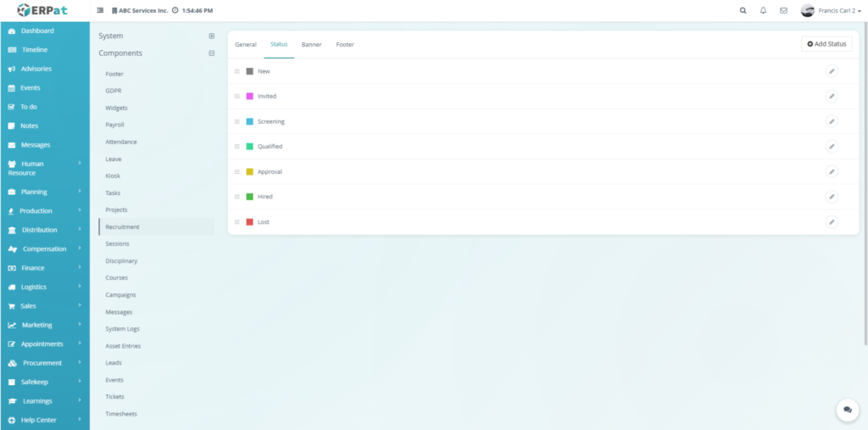Image resolution: width=868 pixels, height=430 pixels.
Task: Open the Francis Carl user dropdown
Action: [831, 11]
